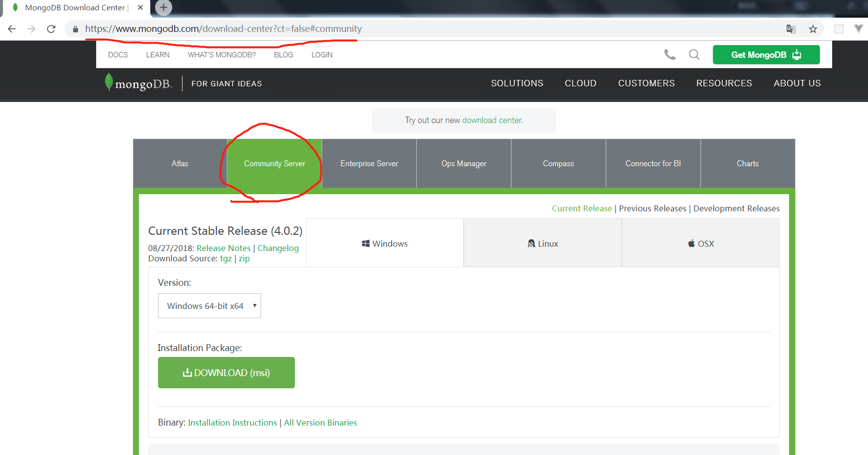Expand the Windows 64-bit x64 version dropdown

210,305
